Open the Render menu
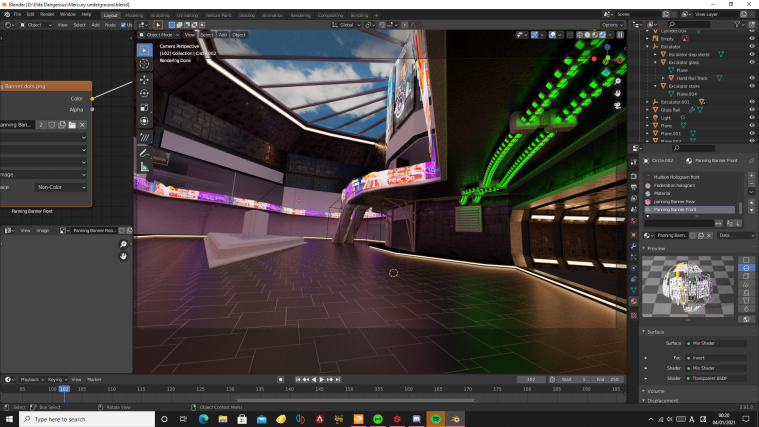 47,15
